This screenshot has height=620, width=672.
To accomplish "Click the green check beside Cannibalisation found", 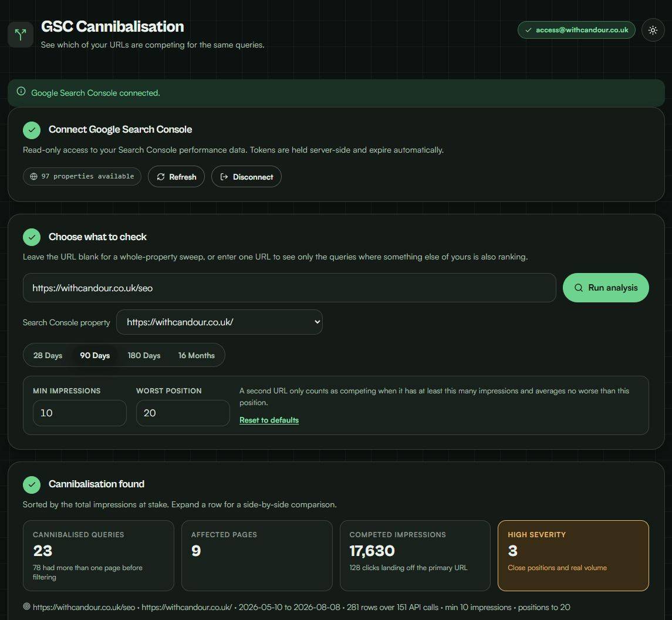I will [32, 485].
